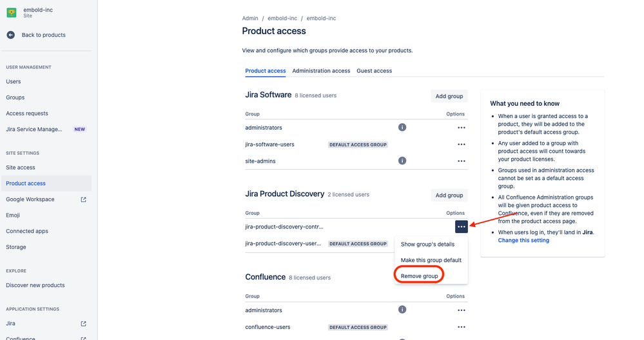Open Discover new products

click(x=35, y=285)
